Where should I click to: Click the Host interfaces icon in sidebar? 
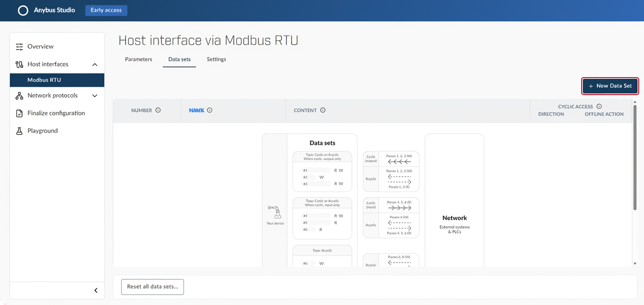(x=19, y=64)
